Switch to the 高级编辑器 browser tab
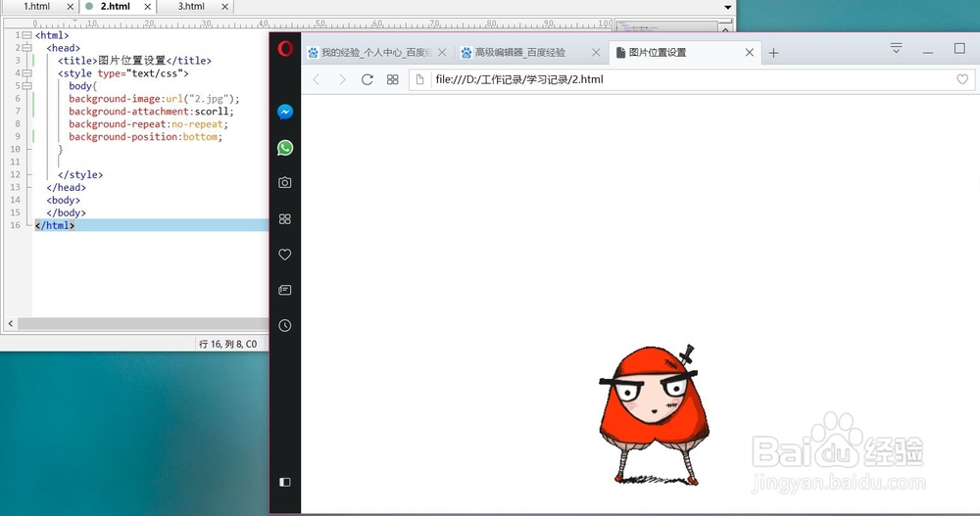Screen dimensions: 980x516 (x=531, y=53)
